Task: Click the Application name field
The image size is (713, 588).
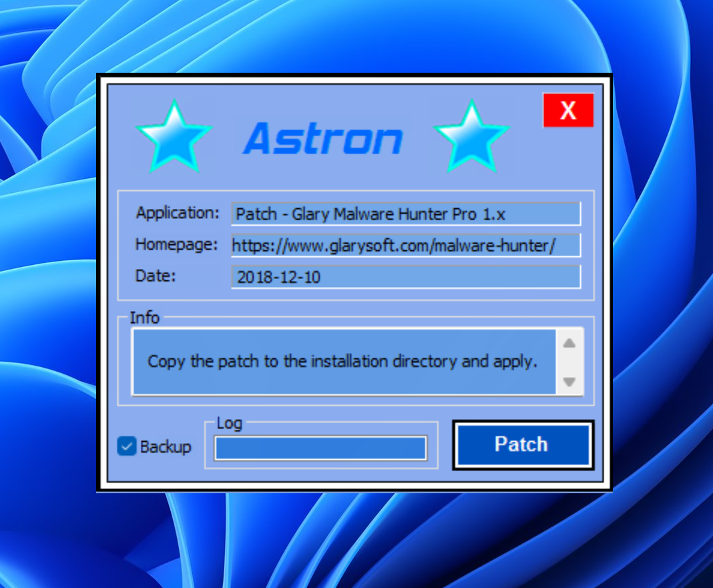Action: point(406,214)
